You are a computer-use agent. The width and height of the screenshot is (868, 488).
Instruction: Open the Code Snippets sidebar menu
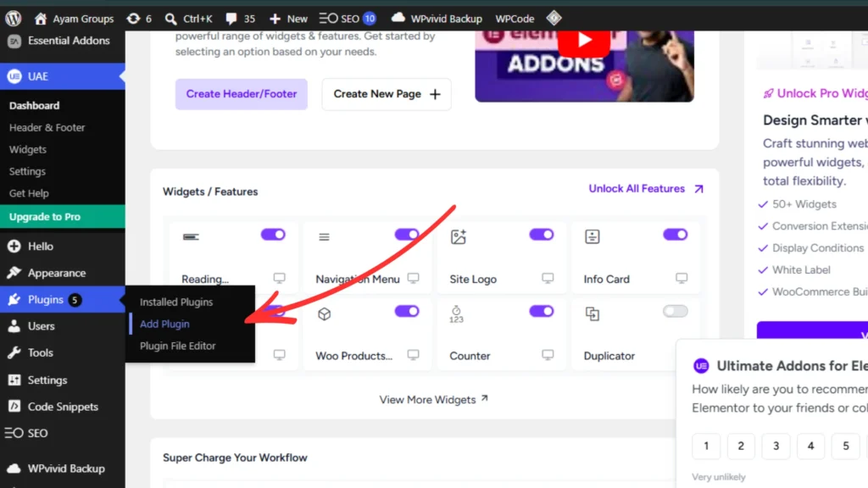[63, 407]
